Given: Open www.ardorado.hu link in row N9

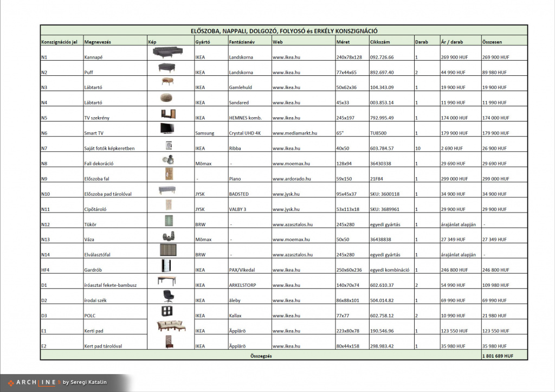Looking at the screenshot, I should click(292, 179).
